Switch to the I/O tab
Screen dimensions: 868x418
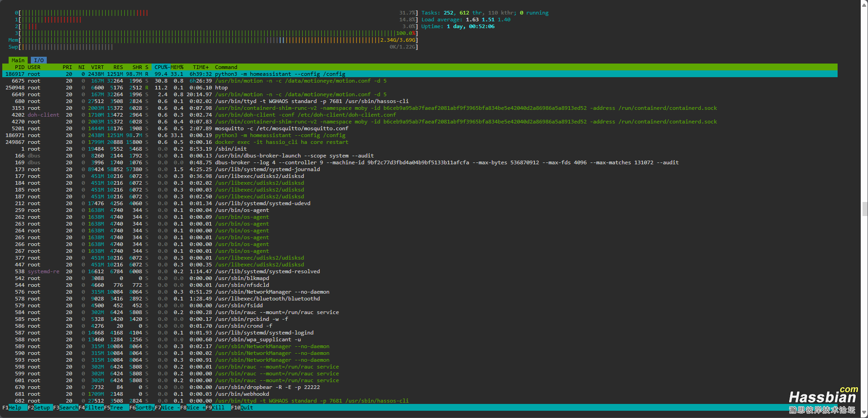[39, 60]
